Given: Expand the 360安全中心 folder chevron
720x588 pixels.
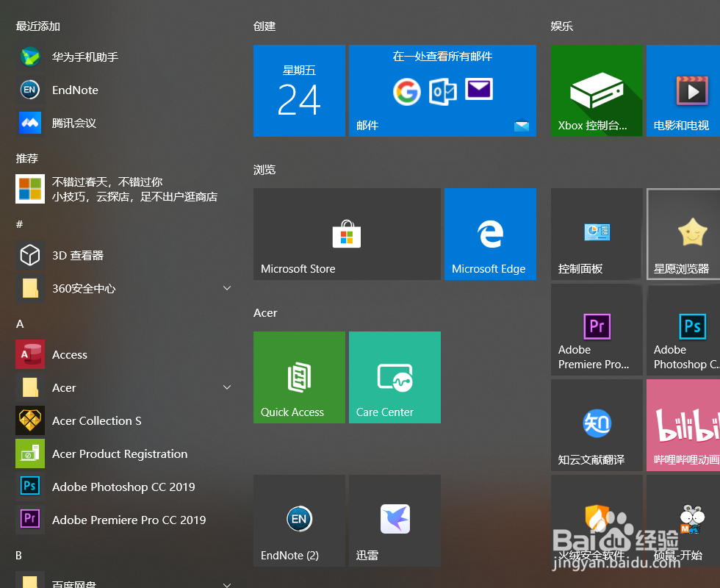Looking at the screenshot, I should pyautogui.click(x=227, y=288).
